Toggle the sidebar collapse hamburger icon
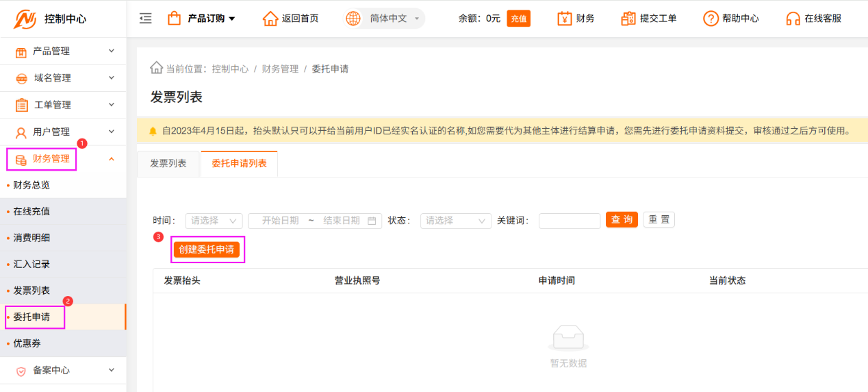The height and width of the screenshot is (392, 868). point(145,19)
